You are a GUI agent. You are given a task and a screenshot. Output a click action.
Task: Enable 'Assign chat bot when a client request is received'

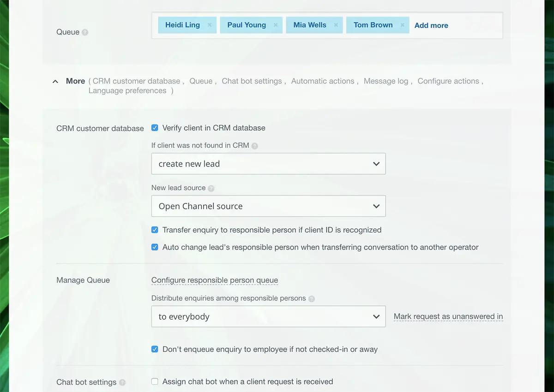[x=155, y=381]
